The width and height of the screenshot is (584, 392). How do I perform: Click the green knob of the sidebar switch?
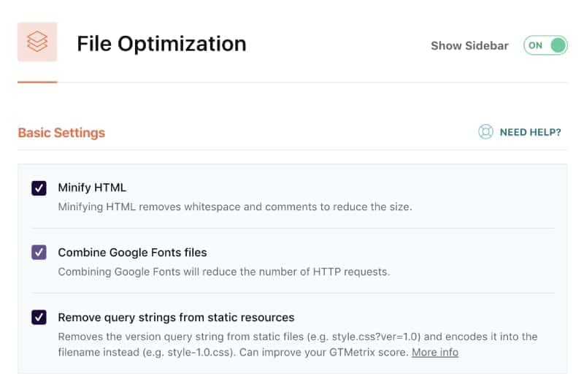558,45
